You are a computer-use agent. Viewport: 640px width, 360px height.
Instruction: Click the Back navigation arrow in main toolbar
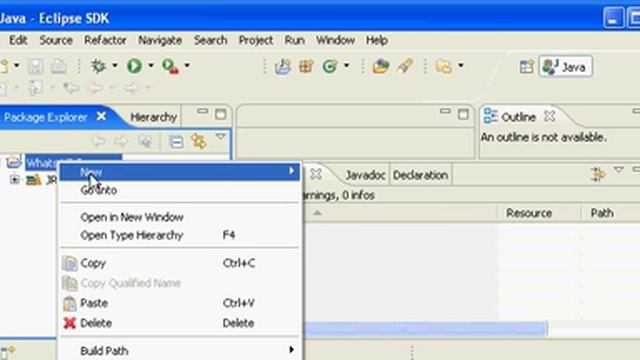tap(95, 88)
